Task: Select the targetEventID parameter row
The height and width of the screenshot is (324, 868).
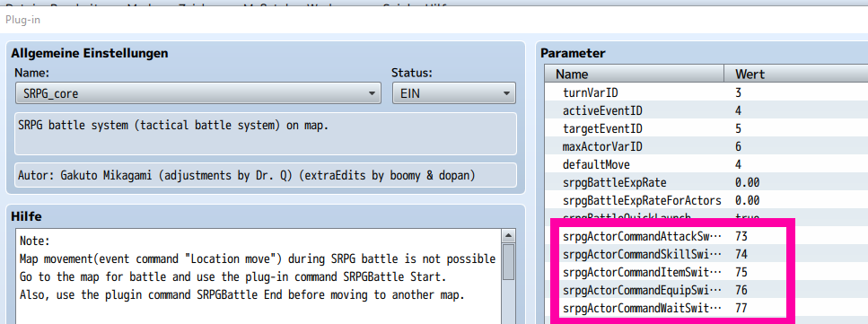Action: point(706,128)
